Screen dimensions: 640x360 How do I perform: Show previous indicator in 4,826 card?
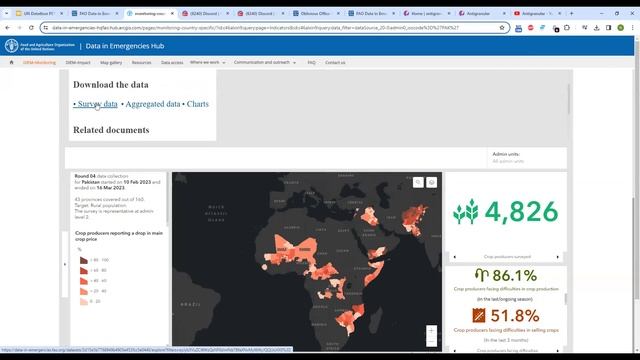455,257
